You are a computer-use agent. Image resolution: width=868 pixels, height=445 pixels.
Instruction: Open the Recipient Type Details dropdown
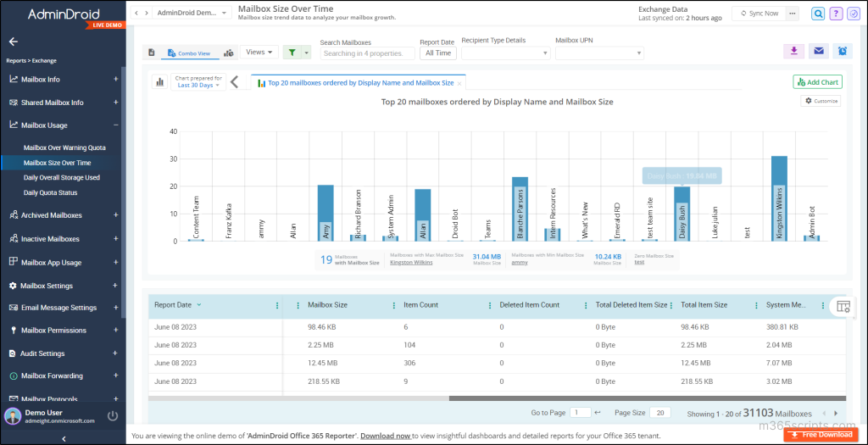(x=505, y=53)
